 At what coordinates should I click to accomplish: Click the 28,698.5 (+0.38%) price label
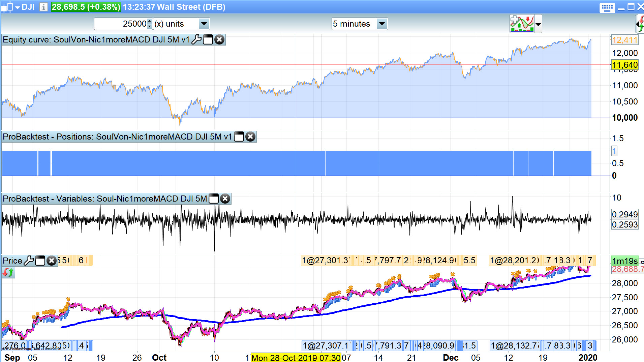[86, 7]
